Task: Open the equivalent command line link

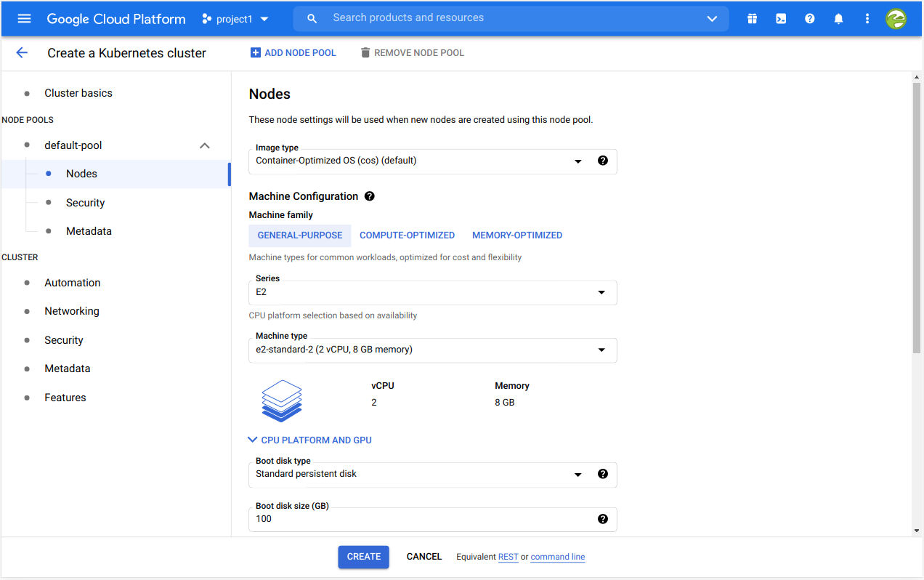Action: pos(557,557)
